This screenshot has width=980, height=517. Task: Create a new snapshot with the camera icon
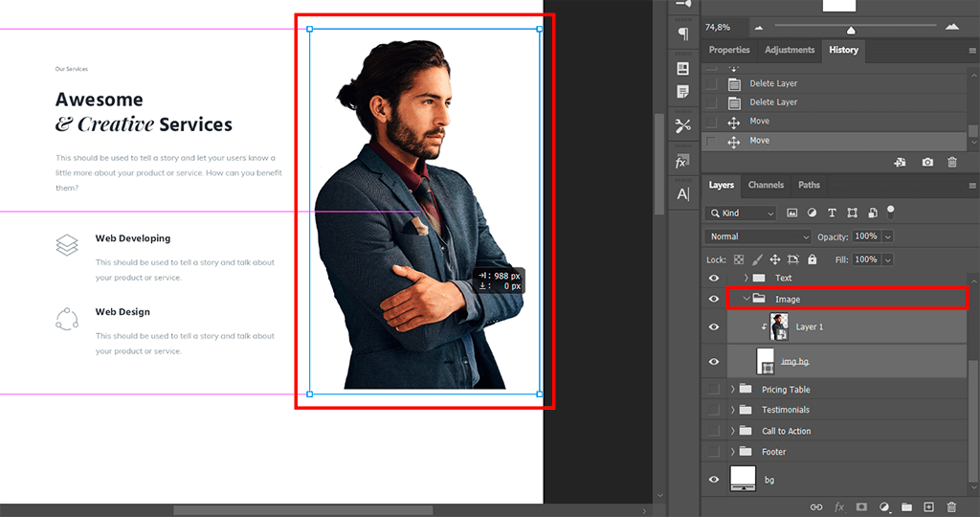point(927,163)
